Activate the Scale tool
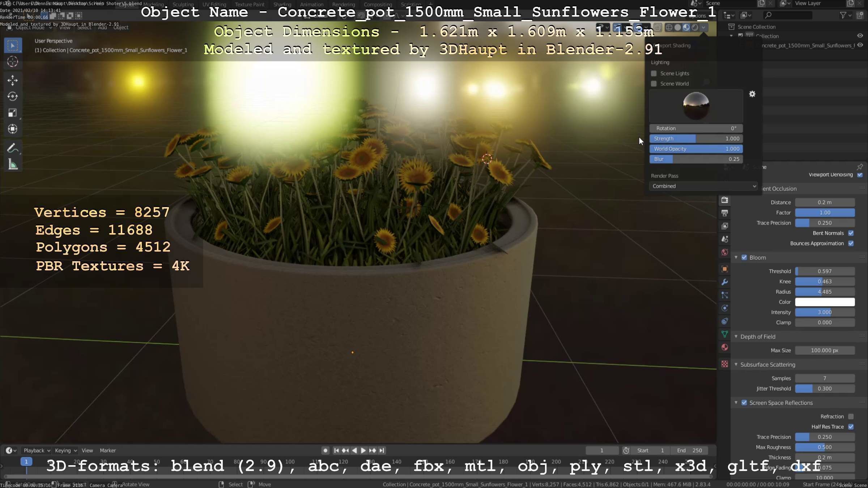This screenshot has height=488, width=868. point(13,113)
